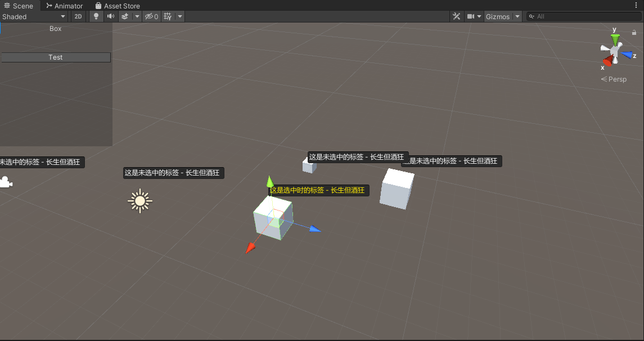The image size is (644, 341).
Task: Click the blue Z axis cone of the orientation gizmo
Action: pos(627,54)
